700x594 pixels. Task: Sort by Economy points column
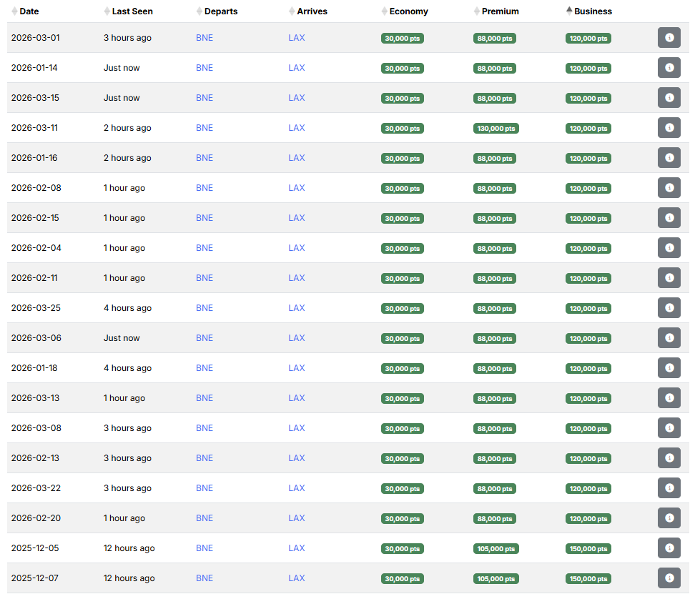tap(408, 11)
